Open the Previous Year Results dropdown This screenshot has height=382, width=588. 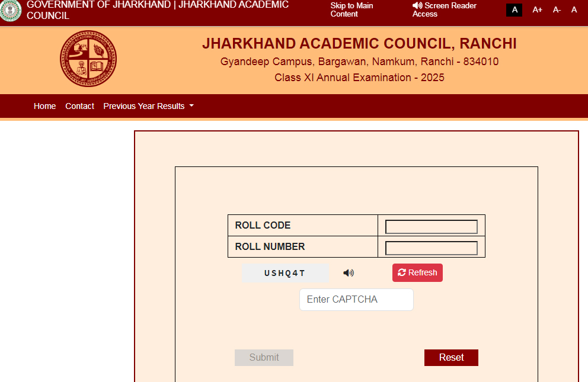(x=148, y=106)
